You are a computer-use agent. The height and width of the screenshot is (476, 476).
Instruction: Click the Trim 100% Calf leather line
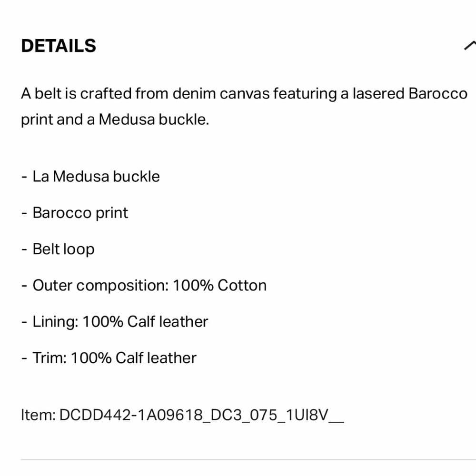(109, 358)
